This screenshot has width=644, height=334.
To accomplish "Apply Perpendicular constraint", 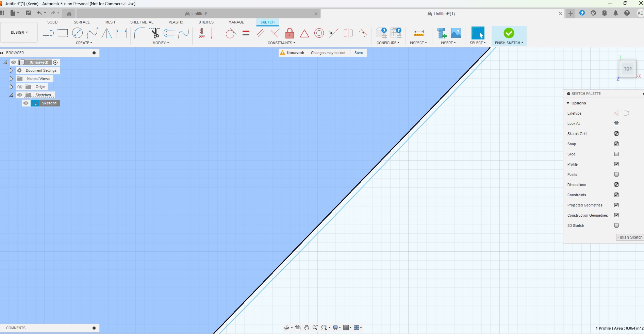I will click(x=275, y=33).
